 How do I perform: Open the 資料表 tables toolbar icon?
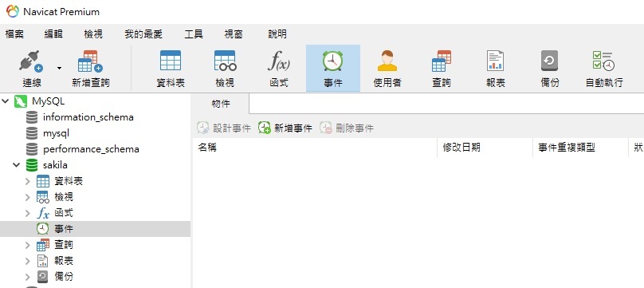[171, 68]
